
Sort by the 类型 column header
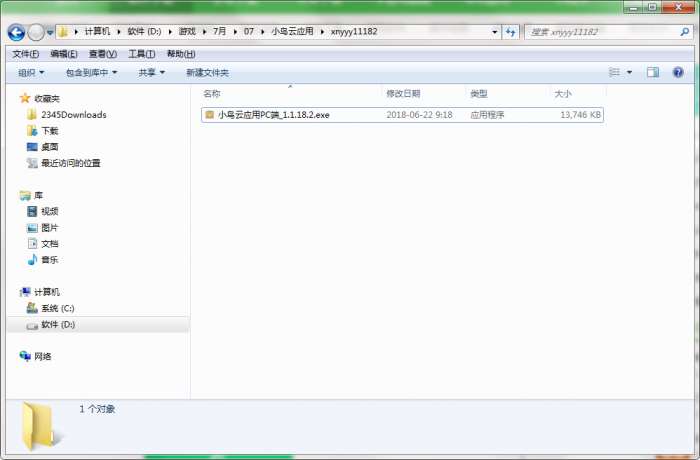pos(479,94)
